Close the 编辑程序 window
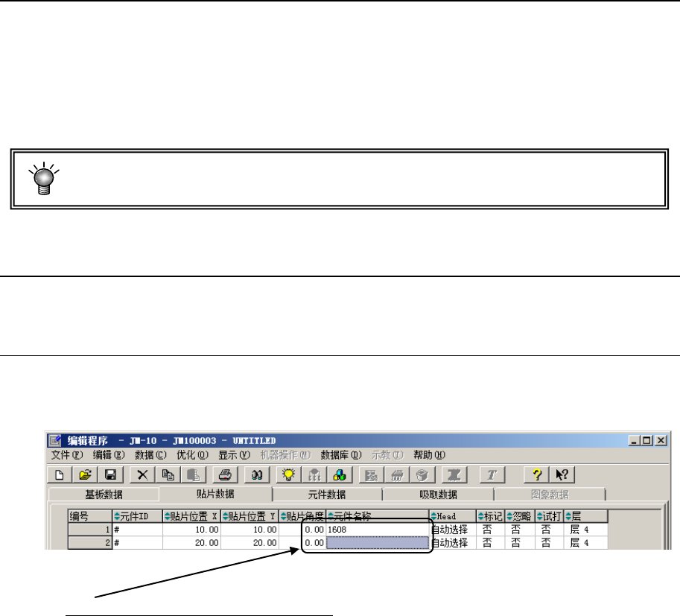 pyautogui.click(x=661, y=441)
